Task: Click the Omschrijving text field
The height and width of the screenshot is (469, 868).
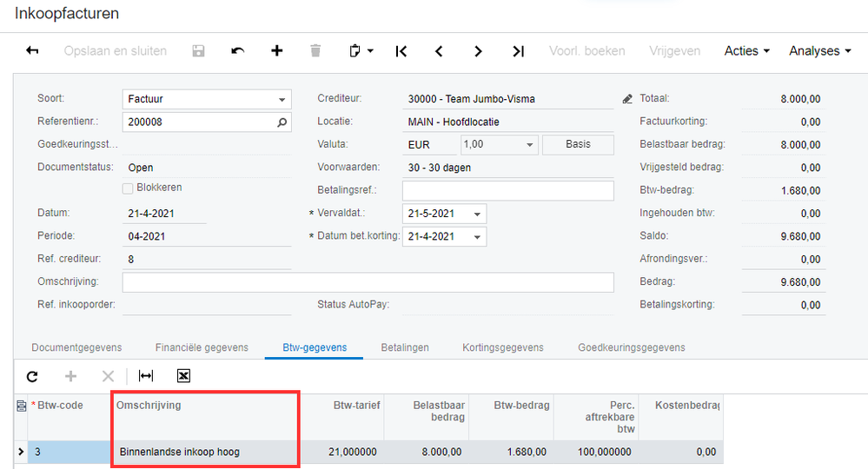Action: (x=368, y=282)
